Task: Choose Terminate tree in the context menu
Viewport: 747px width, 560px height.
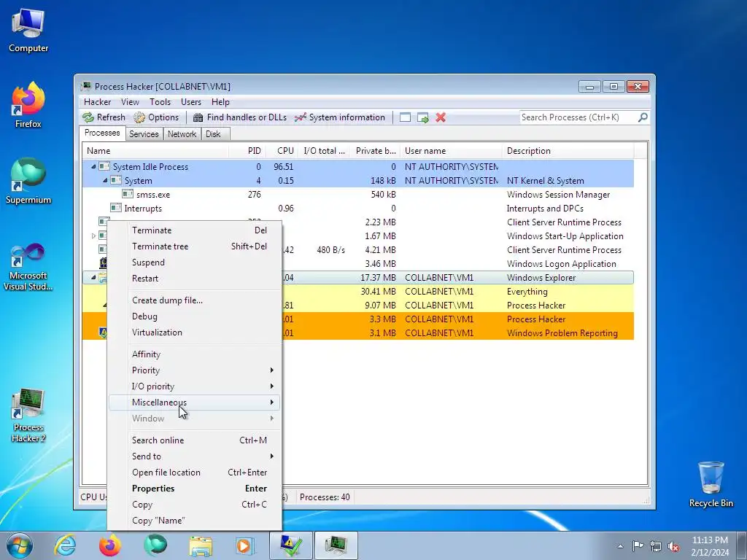Action: 194,246
